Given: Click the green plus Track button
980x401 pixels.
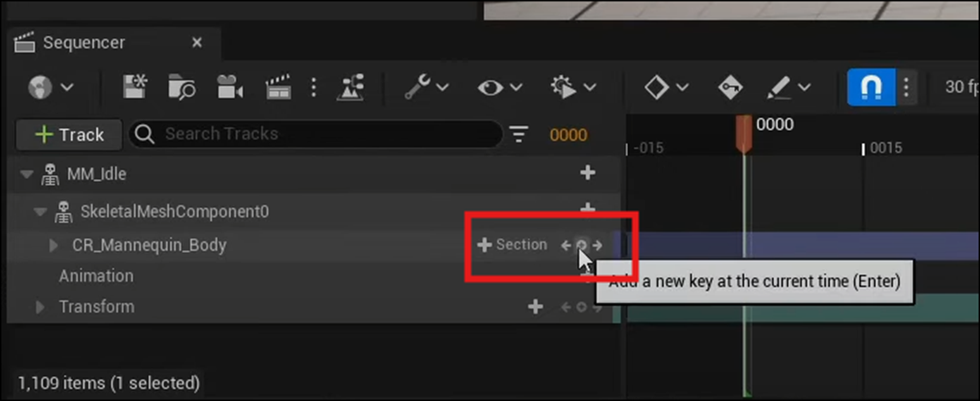Looking at the screenshot, I should click(x=69, y=135).
